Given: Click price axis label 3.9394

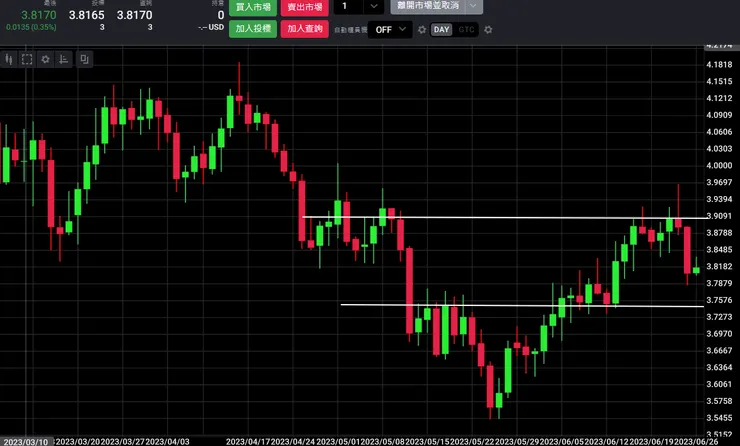Looking at the screenshot, I should [719, 199].
